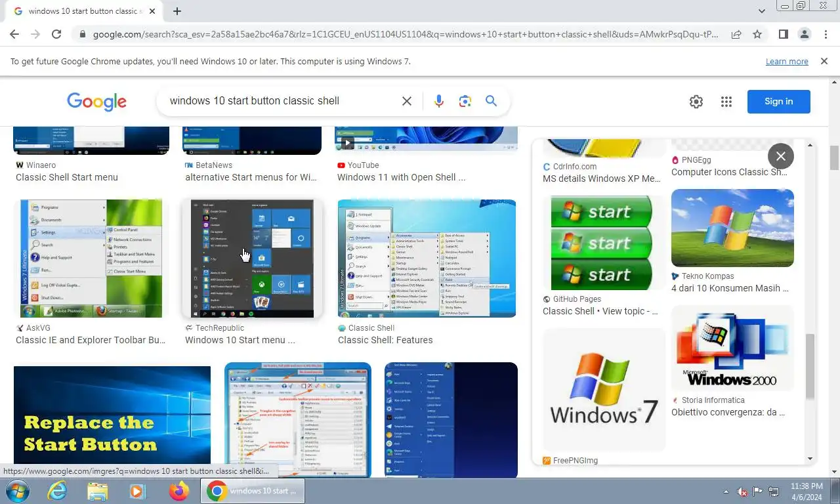Open Google quick settings gear
Viewport: 840px width, 504px height.
click(696, 102)
